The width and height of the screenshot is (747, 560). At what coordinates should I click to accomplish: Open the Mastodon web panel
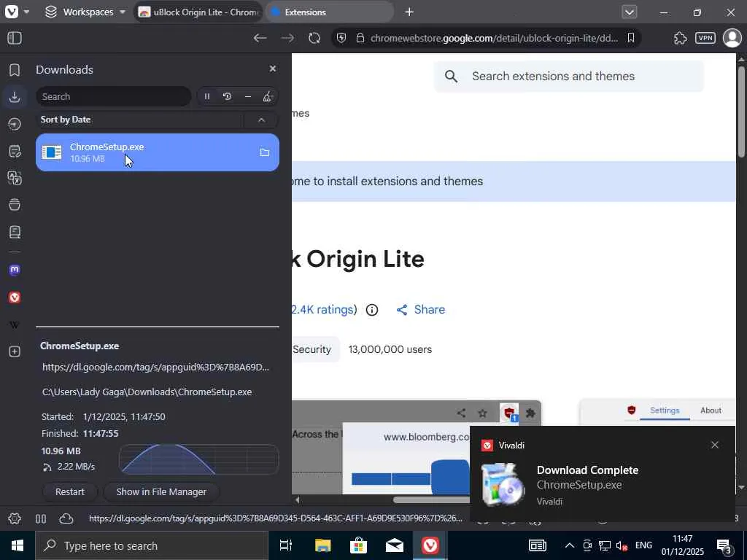click(x=15, y=270)
